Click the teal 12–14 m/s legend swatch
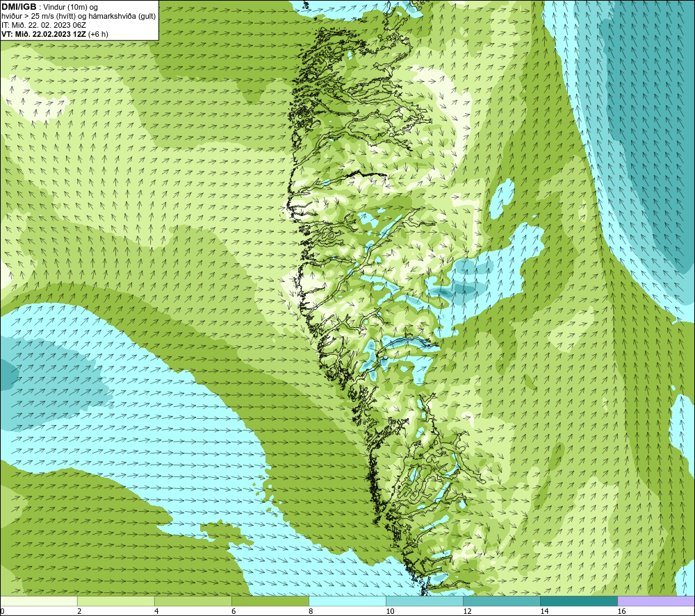This screenshot has height=616, width=695. [x=502, y=601]
